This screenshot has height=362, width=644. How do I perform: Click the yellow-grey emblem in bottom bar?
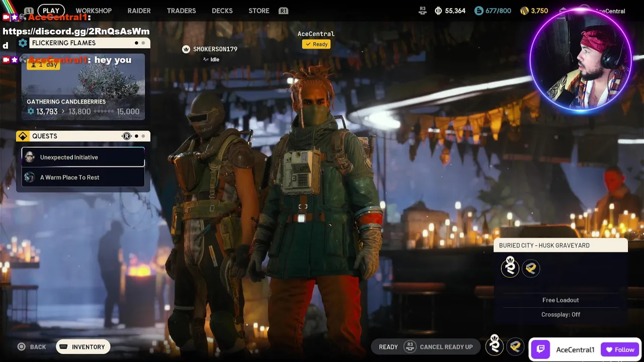(x=515, y=346)
